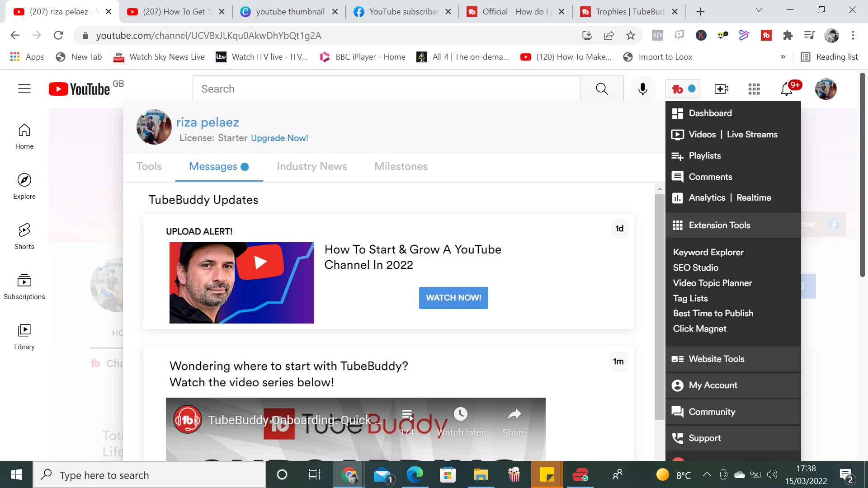Open Click Magnet tool
Image resolution: width=868 pixels, height=488 pixels.
(x=699, y=328)
